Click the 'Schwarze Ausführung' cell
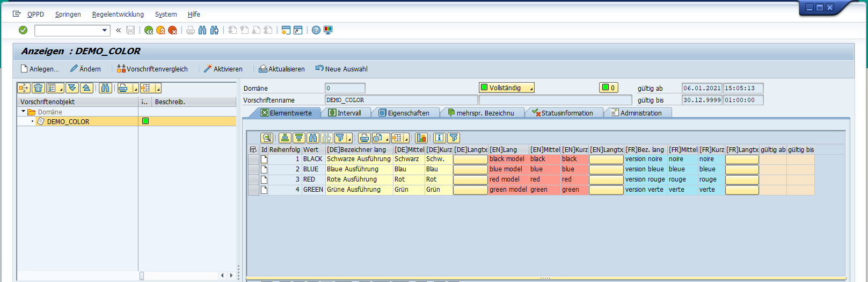 (359, 159)
